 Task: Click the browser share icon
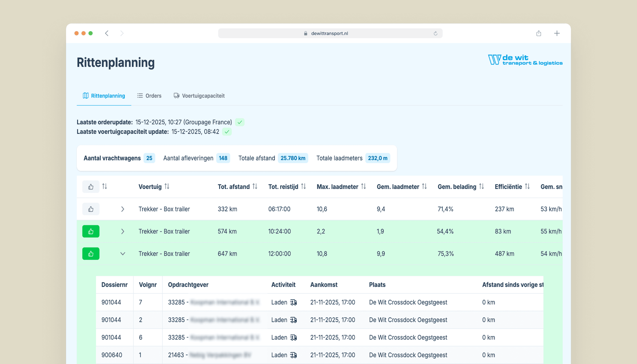click(x=538, y=33)
